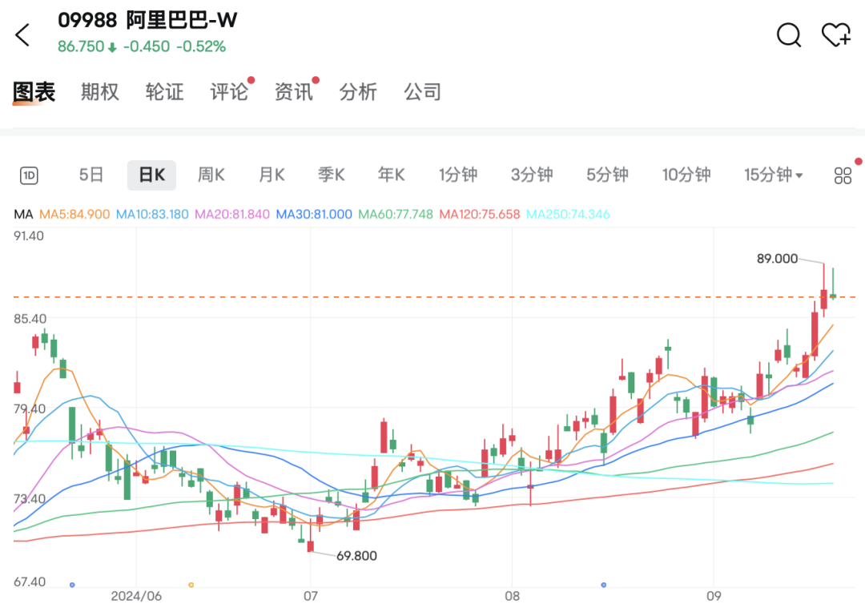Go back using the left arrow

22,35
